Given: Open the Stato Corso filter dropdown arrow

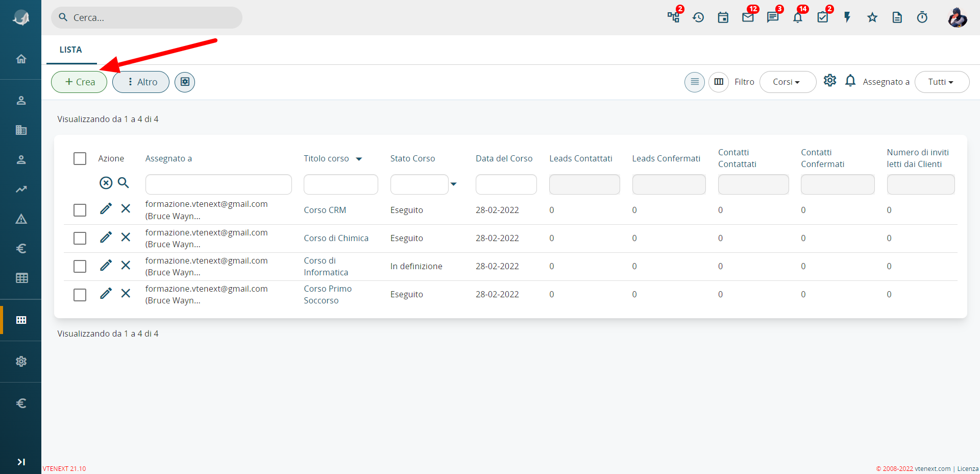Looking at the screenshot, I should point(453,184).
